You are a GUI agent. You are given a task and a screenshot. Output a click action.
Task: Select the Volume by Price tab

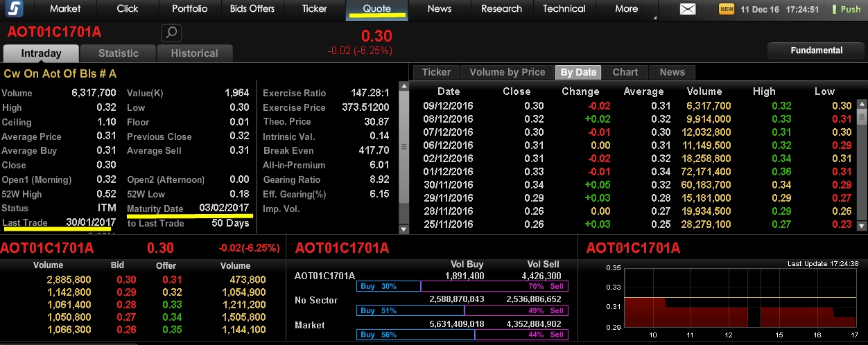pyautogui.click(x=507, y=72)
